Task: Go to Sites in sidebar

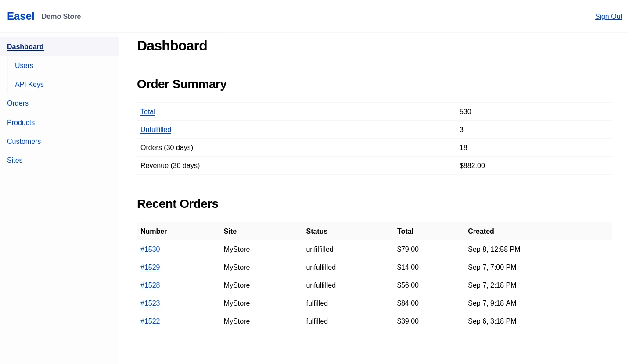Action: (x=15, y=161)
